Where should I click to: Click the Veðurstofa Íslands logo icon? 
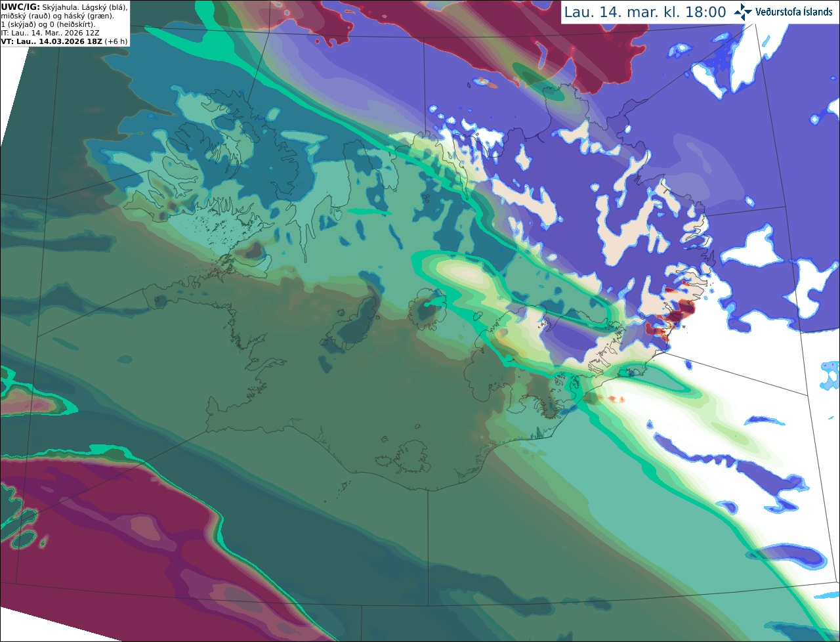pos(743,12)
